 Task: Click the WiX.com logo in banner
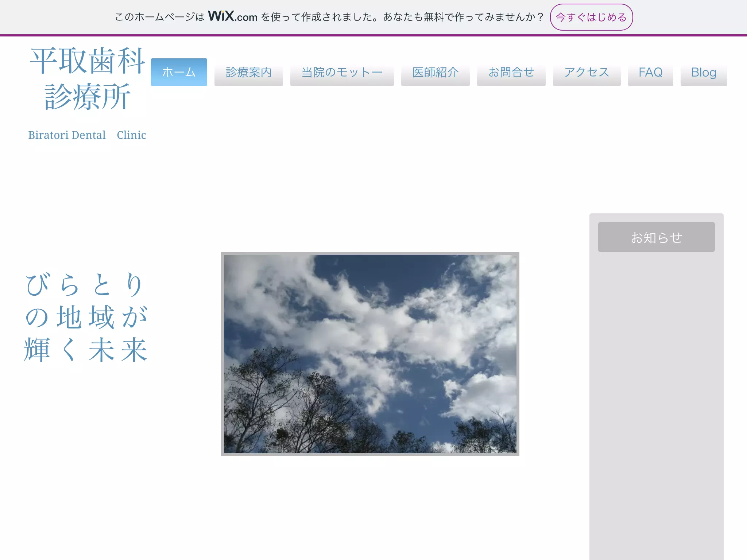[x=233, y=16]
